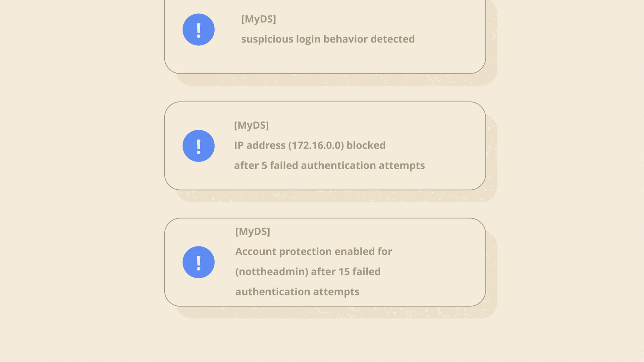
Task: Open the account protection notification card
Action: click(x=325, y=262)
